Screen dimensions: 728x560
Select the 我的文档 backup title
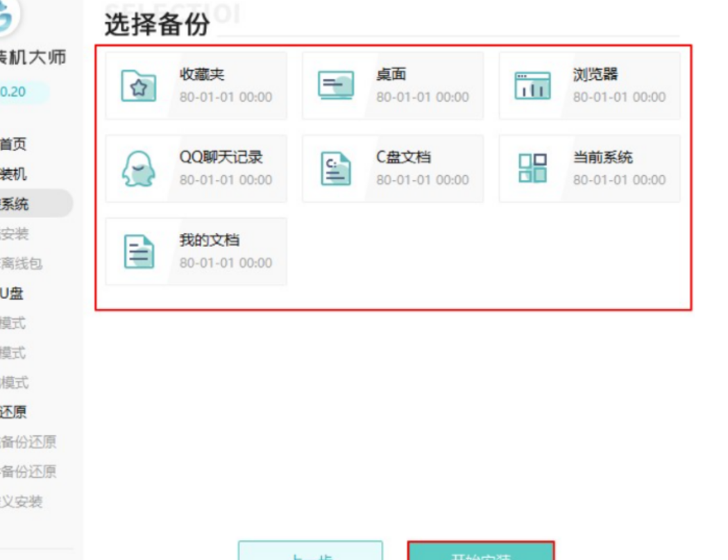(210, 240)
